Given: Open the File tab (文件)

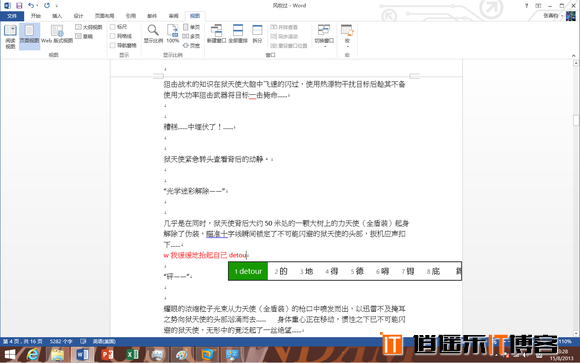Looking at the screenshot, I should (12, 16).
